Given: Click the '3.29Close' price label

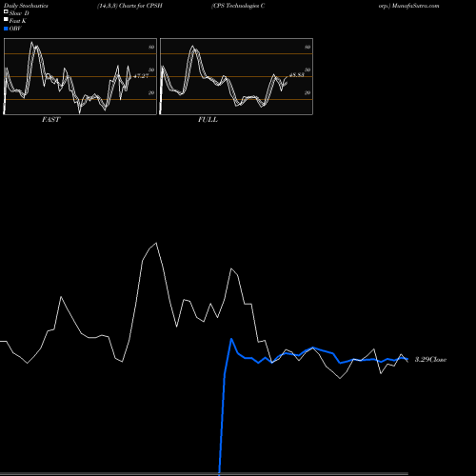Looking at the screenshot, I should tap(430, 360).
